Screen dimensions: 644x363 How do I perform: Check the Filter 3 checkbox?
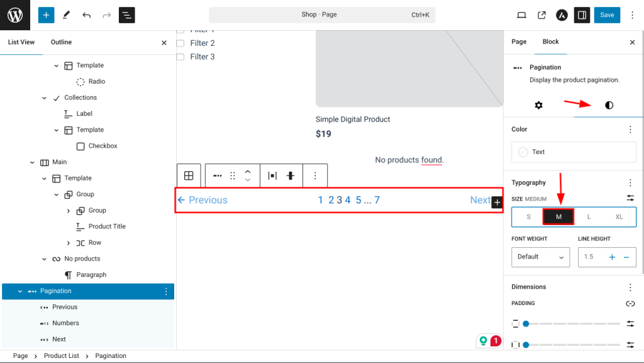click(180, 57)
